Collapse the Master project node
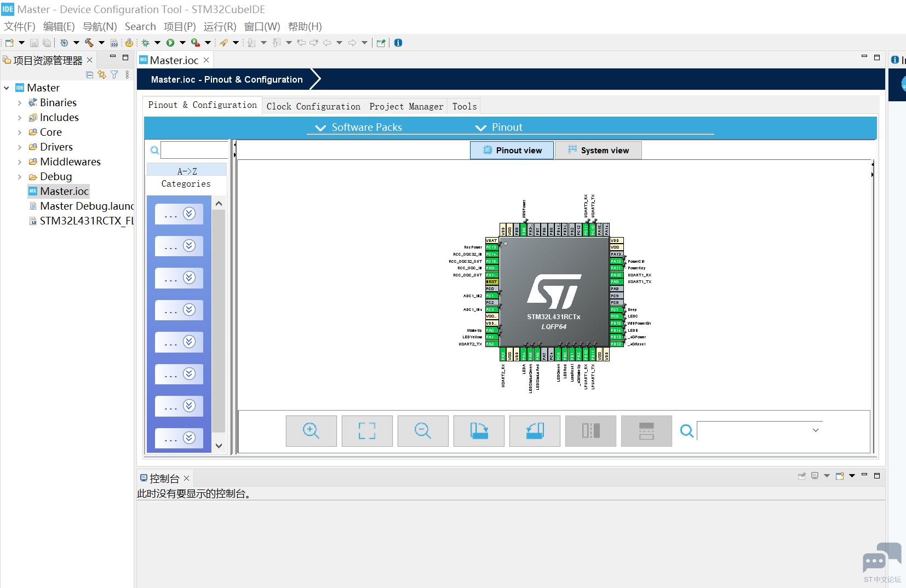Image resolution: width=906 pixels, height=588 pixels. point(7,88)
